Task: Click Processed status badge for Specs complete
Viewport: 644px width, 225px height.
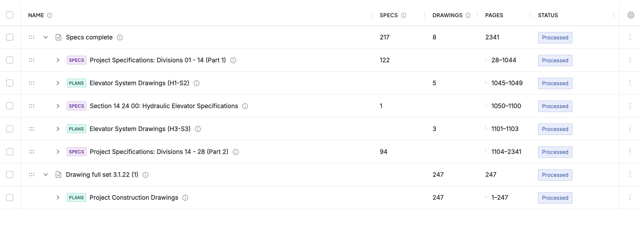Action: pyautogui.click(x=555, y=38)
